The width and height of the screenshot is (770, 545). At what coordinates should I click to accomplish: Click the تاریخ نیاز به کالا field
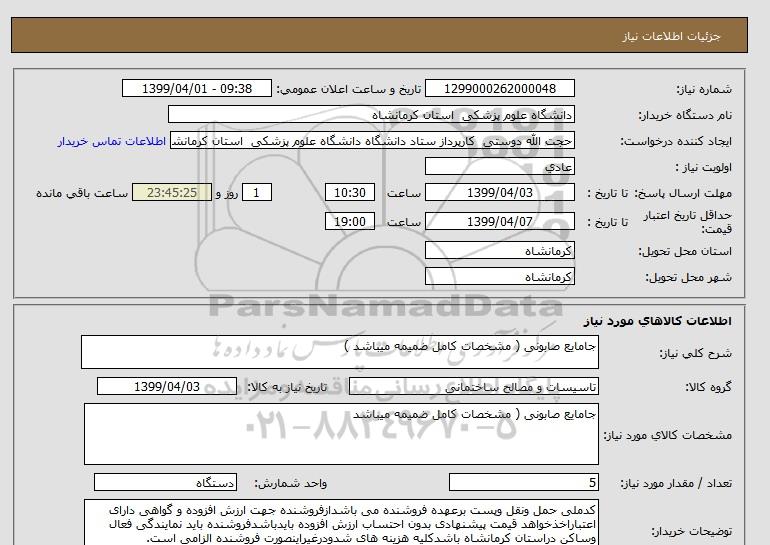[x=167, y=386]
